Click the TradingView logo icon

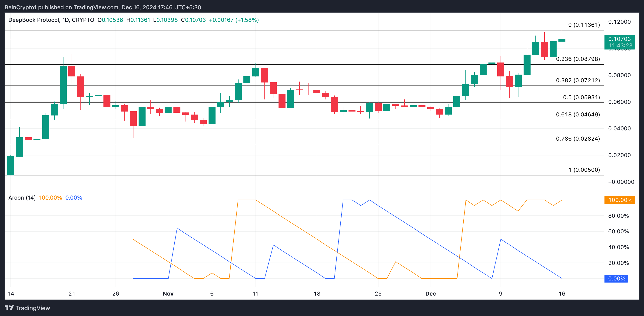click(9, 308)
